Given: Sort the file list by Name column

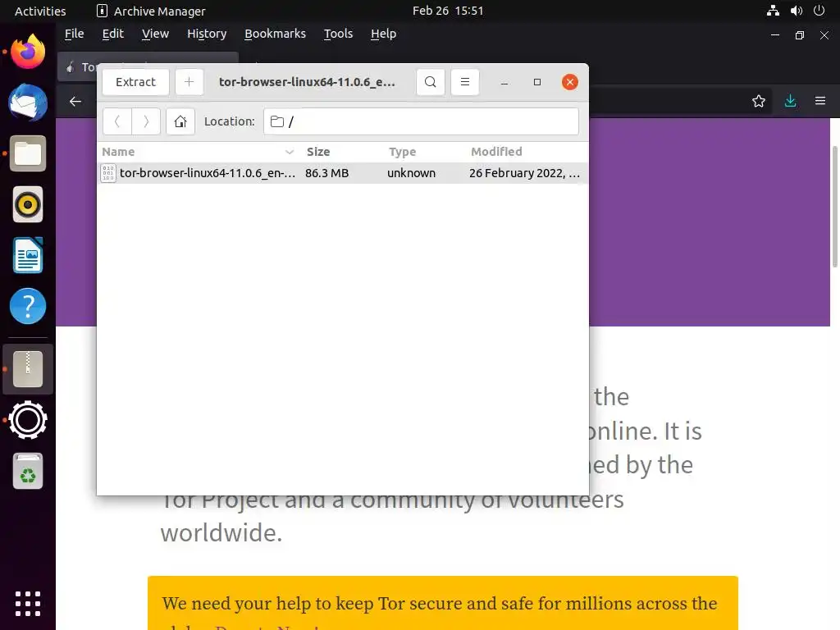Looking at the screenshot, I should pos(199,152).
